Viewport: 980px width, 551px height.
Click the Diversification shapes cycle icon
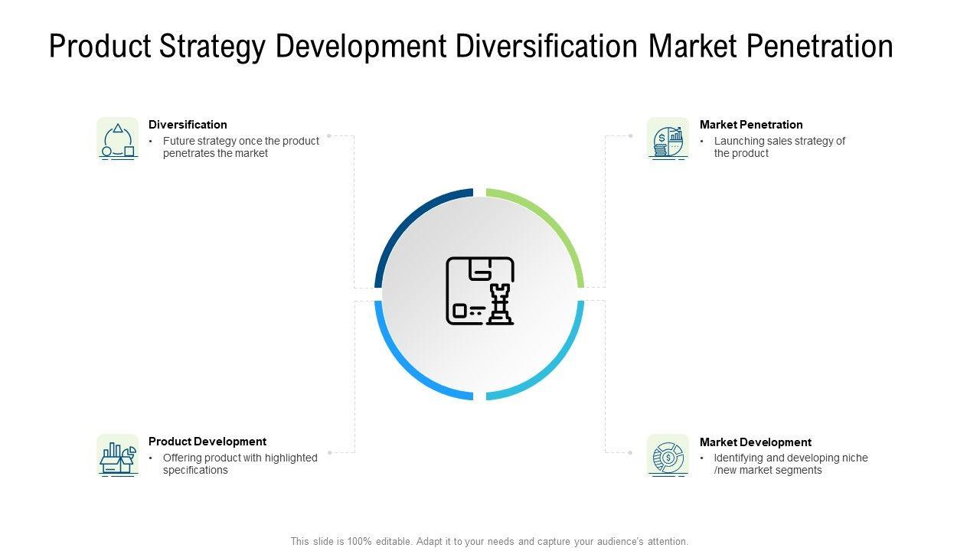[x=118, y=139]
